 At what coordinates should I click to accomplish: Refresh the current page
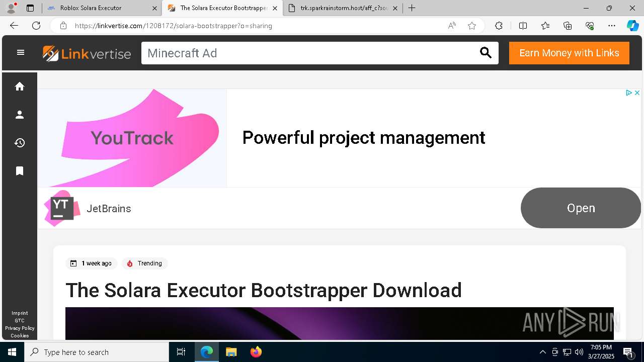point(36,26)
